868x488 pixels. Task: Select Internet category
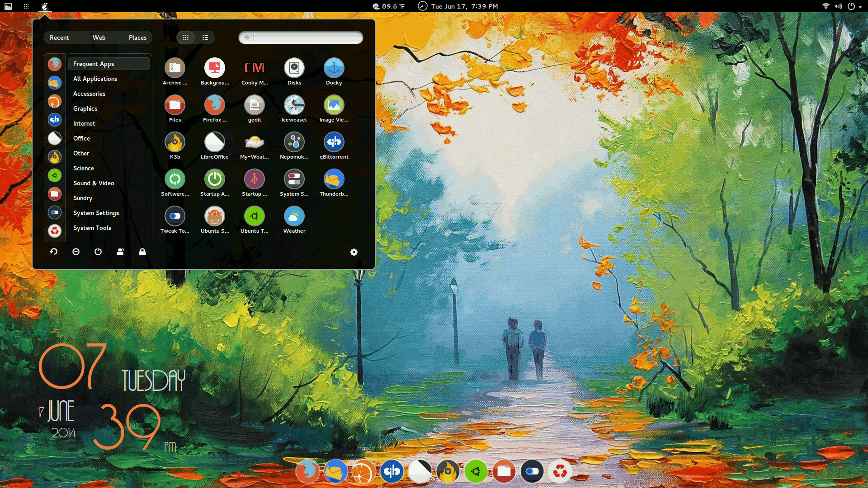pyautogui.click(x=109, y=123)
